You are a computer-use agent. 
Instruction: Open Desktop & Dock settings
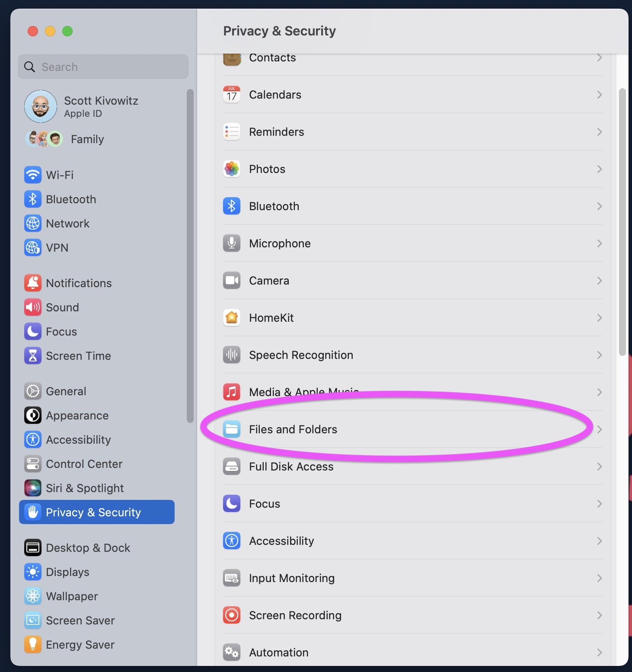pos(88,547)
